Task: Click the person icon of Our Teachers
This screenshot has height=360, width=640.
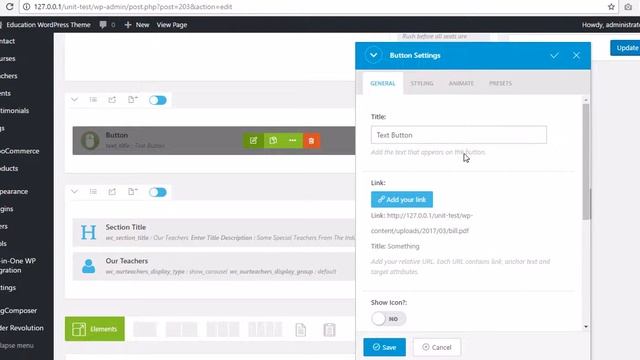Action: [x=89, y=266]
